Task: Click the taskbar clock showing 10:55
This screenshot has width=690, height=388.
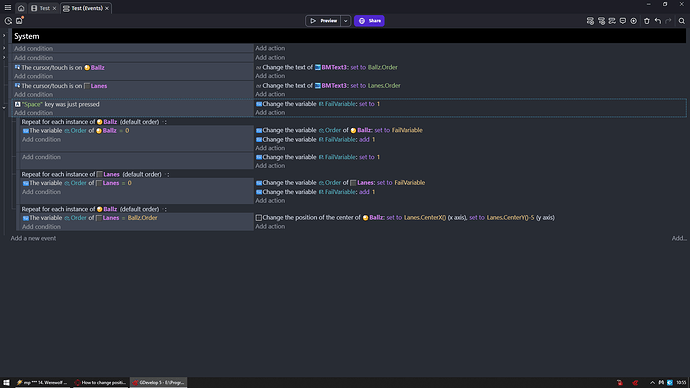Action: (x=681, y=382)
